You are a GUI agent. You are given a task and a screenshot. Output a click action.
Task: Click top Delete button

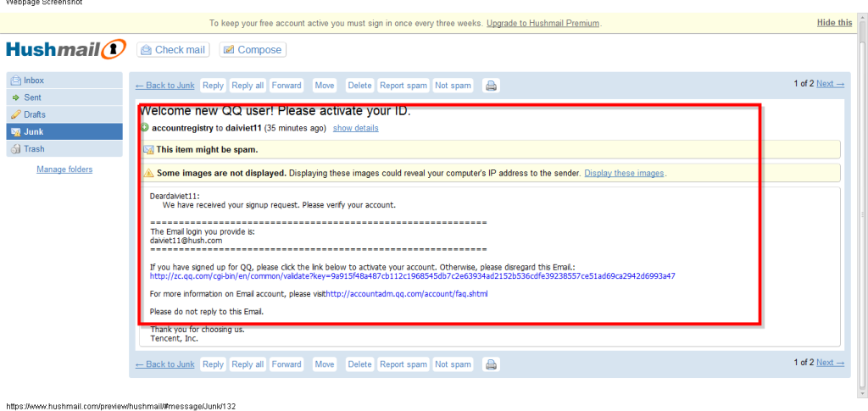pyautogui.click(x=359, y=86)
